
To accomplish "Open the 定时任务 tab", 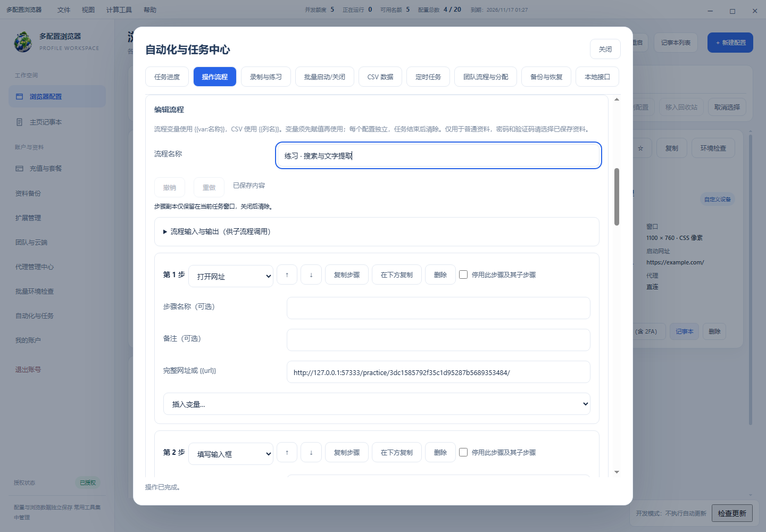I will click(428, 77).
